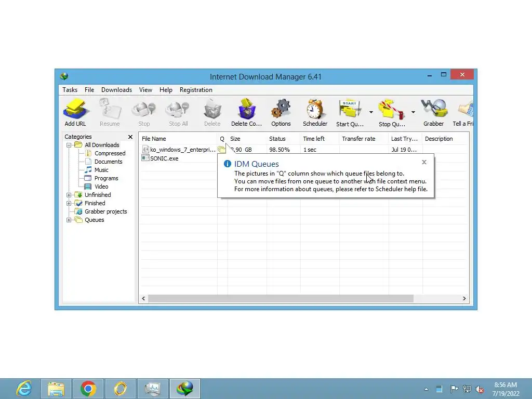
Task: Sort by File Name column header
Action: pyautogui.click(x=179, y=139)
